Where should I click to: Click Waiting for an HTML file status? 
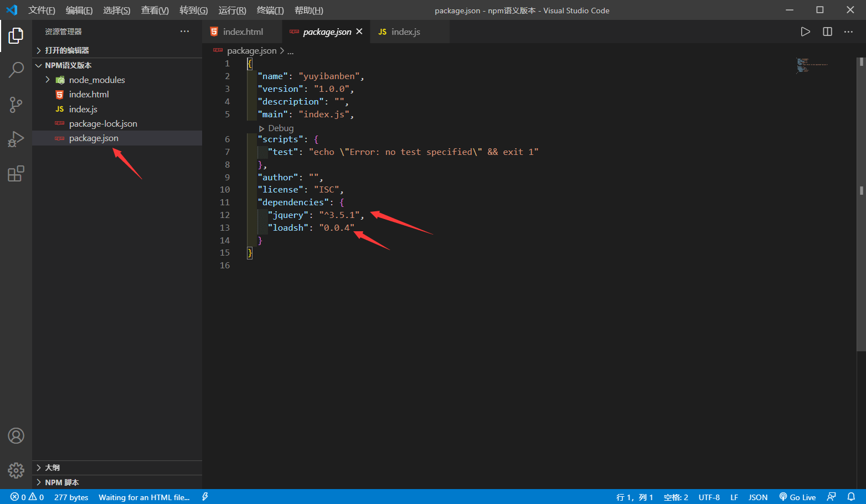(144, 497)
